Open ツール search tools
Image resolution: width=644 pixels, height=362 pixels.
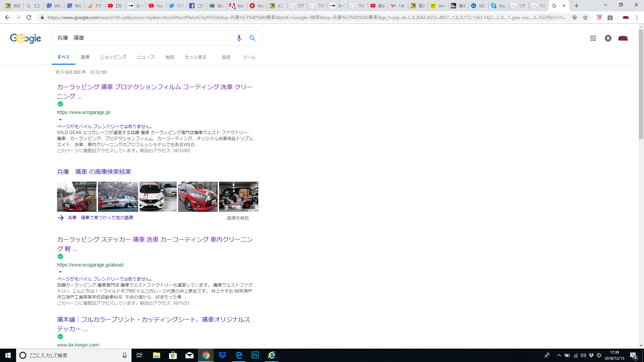pos(249,57)
